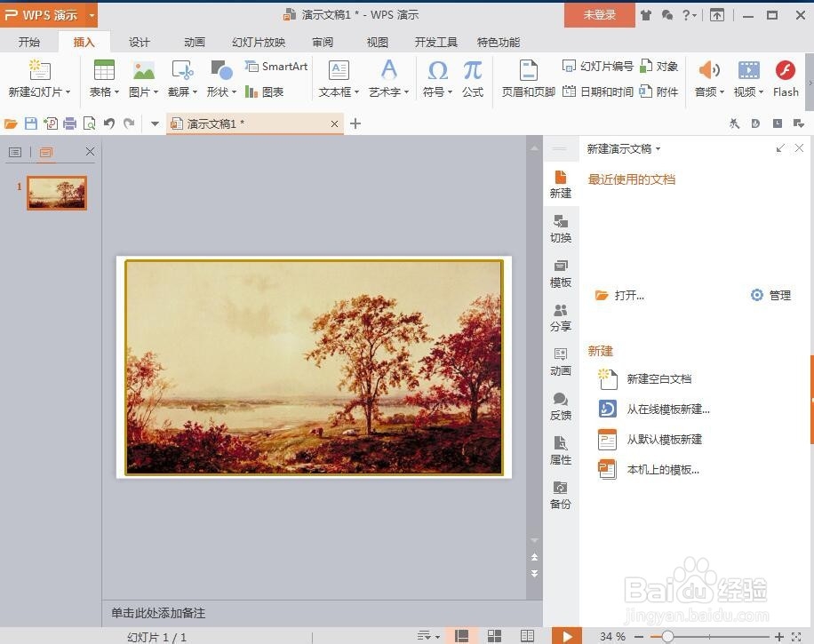The width and height of the screenshot is (814, 644).
Task: Start slideshow with orange play button
Action: [x=567, y=636]
